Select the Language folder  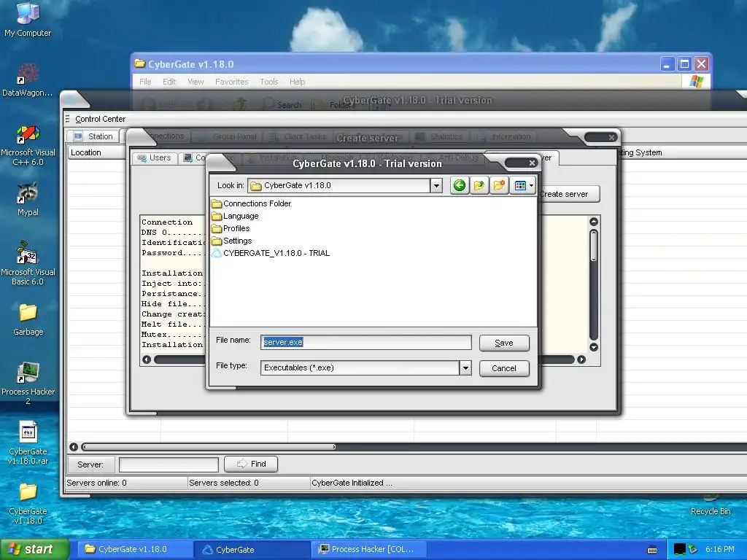(235, 216)
